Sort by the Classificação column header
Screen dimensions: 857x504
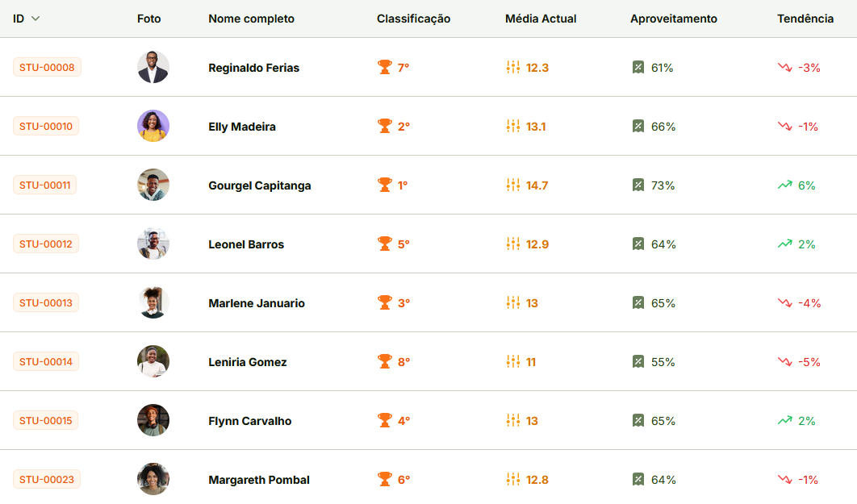(413, 19)
